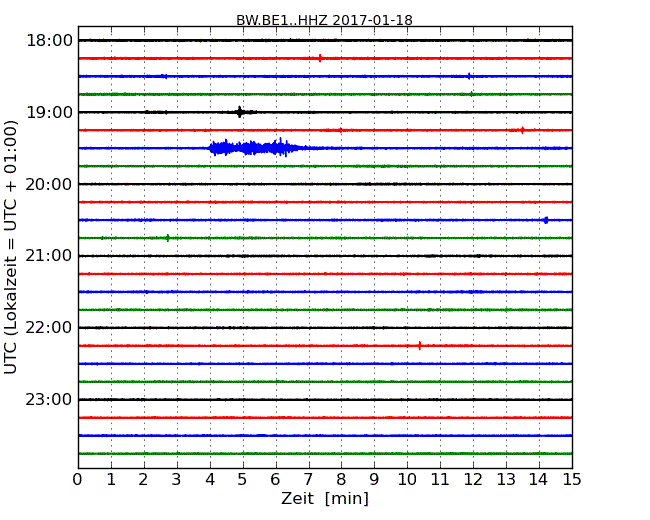Click the blue spike near minute 14 on the 20:30 trace
This screenshot has width=650, height=520.
coord(546,220)
